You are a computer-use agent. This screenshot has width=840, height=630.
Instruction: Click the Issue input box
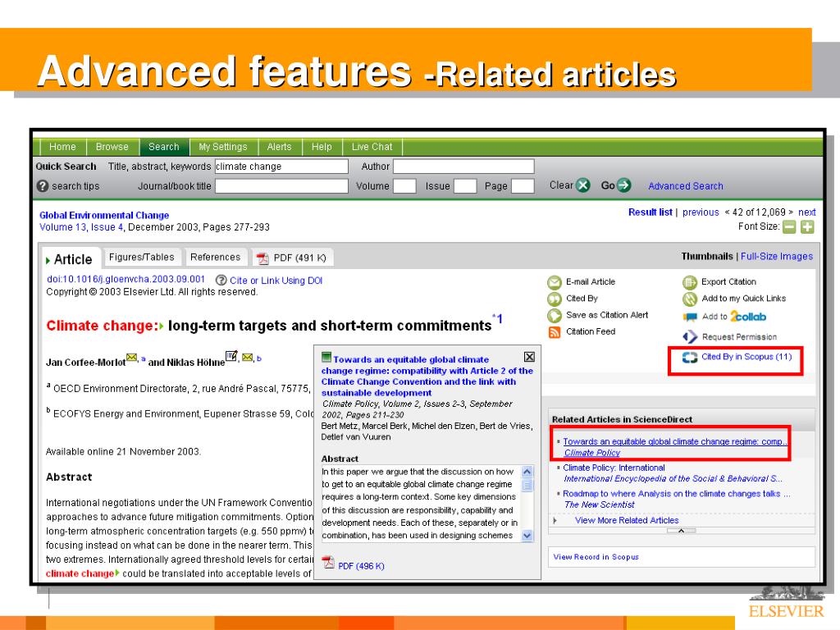pyautogui.click(x=465, y=186)
